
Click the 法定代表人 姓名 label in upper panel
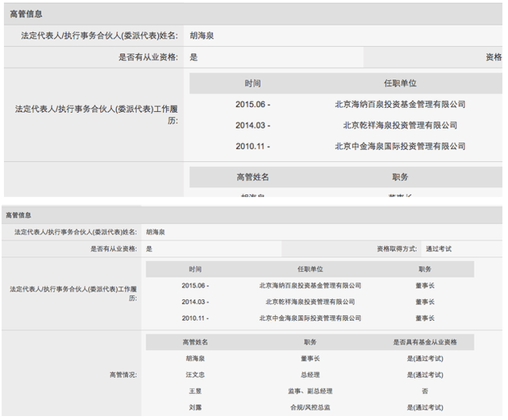(99, 35)
